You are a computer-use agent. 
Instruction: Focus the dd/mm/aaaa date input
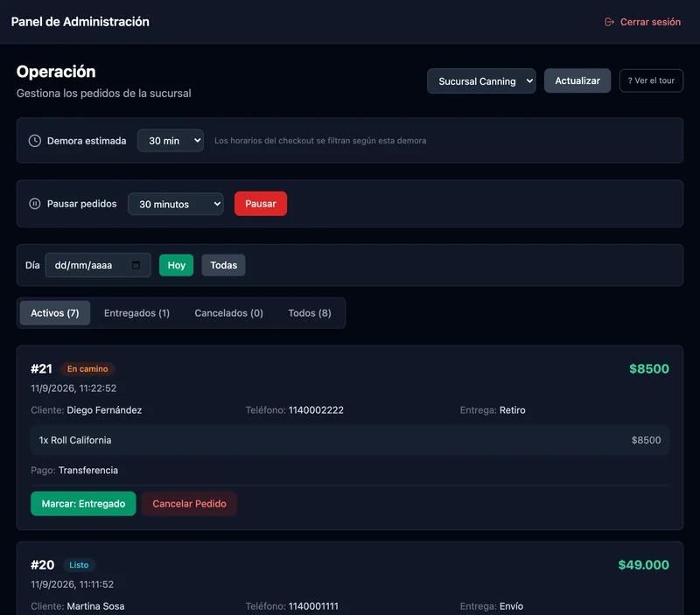(x=98, y=265)
